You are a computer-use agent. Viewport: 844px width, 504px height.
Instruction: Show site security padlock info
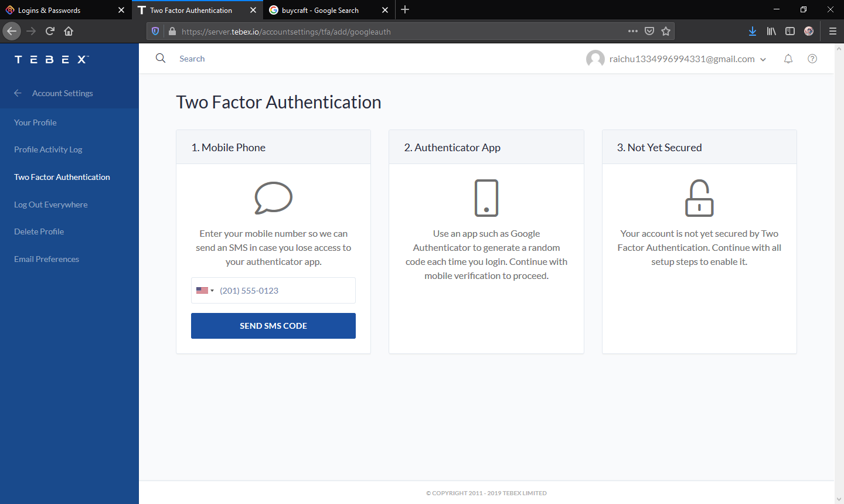pos(172,31)
